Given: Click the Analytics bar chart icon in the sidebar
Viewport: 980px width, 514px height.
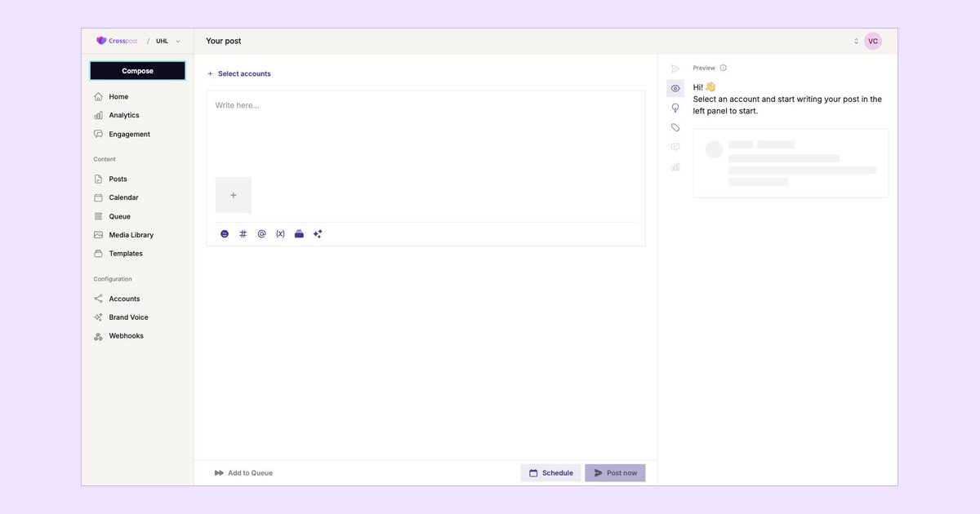Looking at the screenshot, I should (98, 115).
